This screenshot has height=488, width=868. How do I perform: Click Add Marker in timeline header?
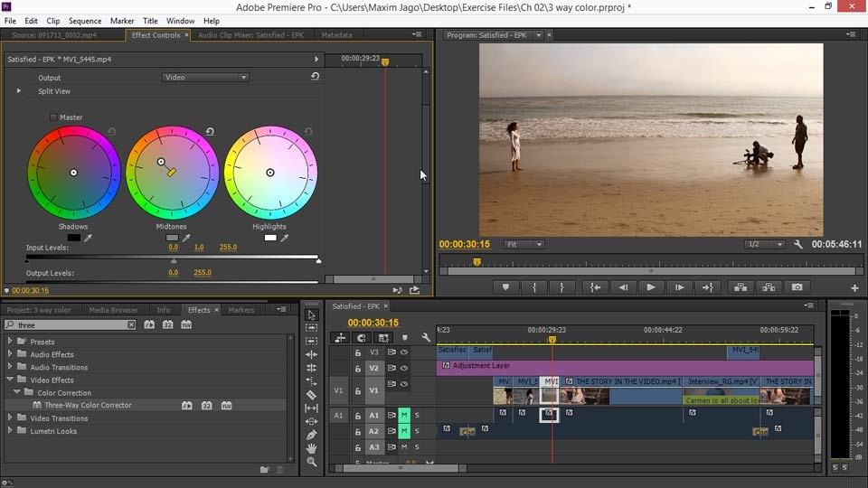(405, 337)
